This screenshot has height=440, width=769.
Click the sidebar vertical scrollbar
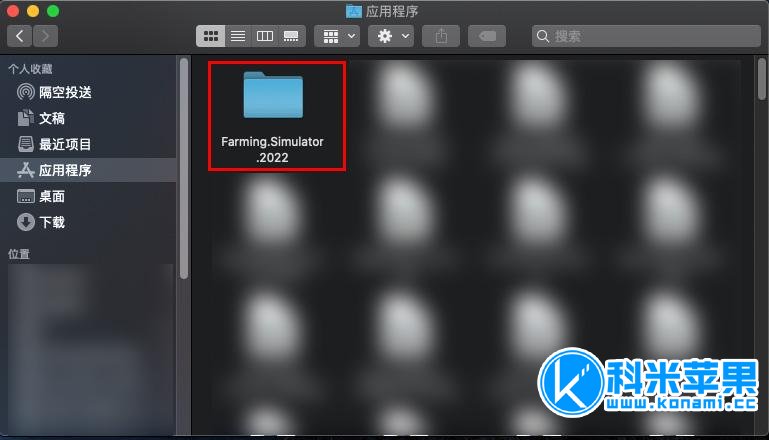tap(184, 168)
